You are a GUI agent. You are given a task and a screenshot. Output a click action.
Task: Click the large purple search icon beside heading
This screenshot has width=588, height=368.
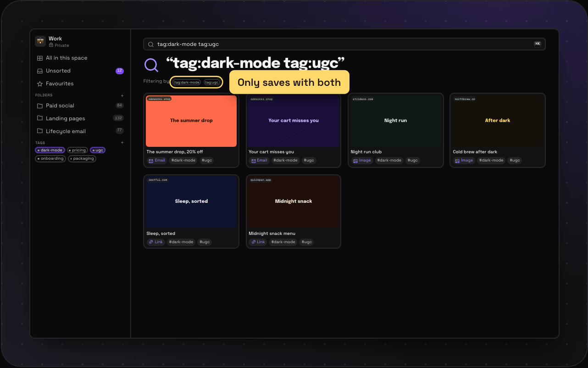tap(151, 65)
